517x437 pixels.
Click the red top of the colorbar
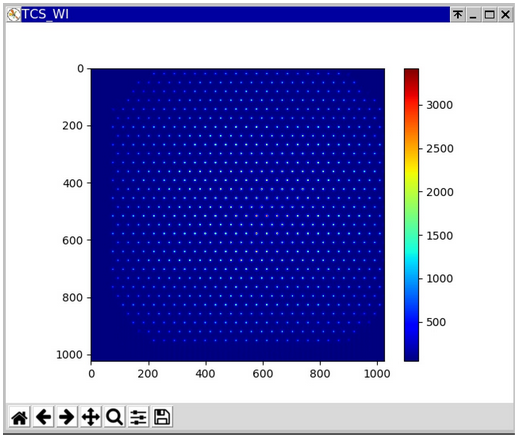[411, 75]
